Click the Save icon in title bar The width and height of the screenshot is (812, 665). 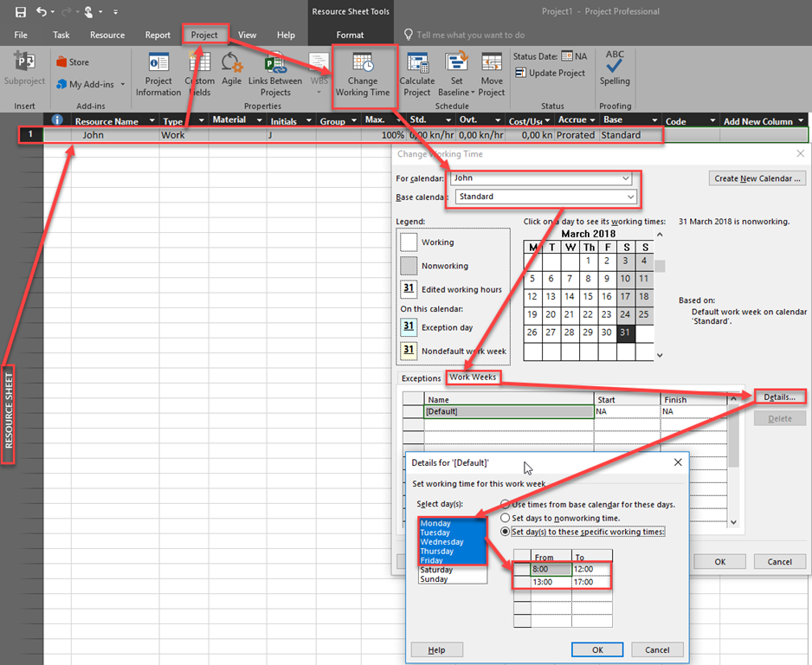[20, 12]
